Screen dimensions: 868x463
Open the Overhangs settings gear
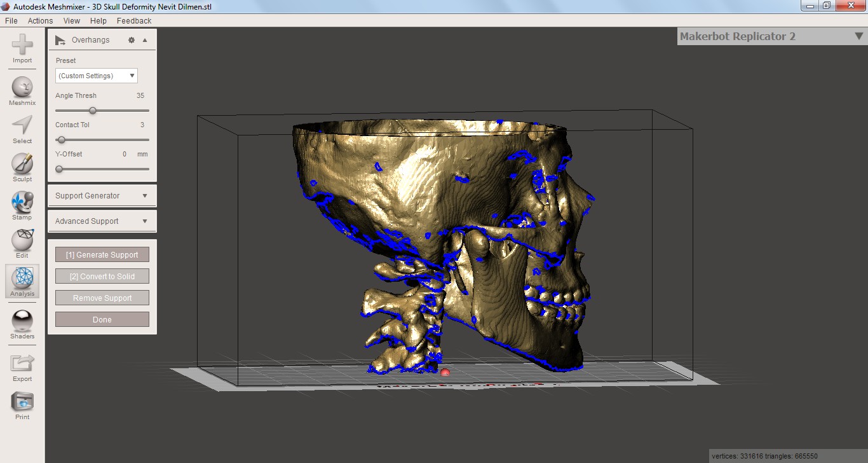(x=132, y=39)
